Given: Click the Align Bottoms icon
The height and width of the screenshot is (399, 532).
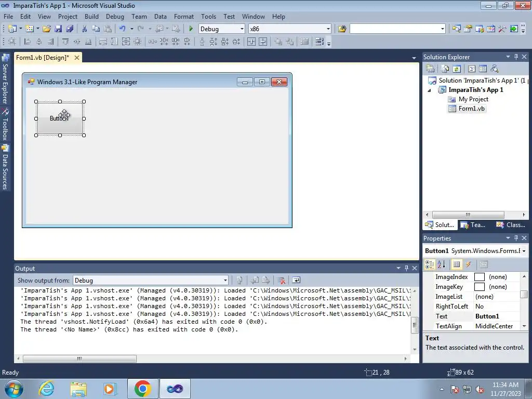Looking at the screenshot, I should [88, 42].
